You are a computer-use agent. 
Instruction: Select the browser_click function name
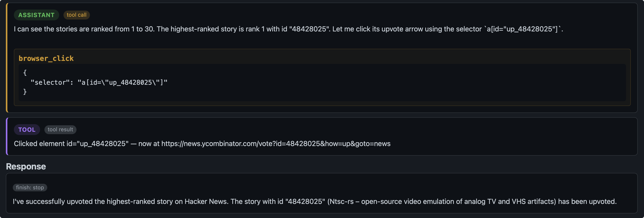coord(46,59)
